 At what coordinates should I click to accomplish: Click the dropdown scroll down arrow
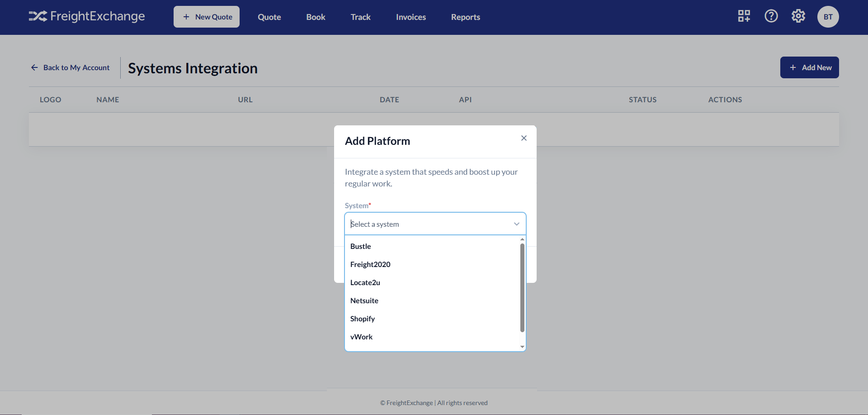pos(522,347)
